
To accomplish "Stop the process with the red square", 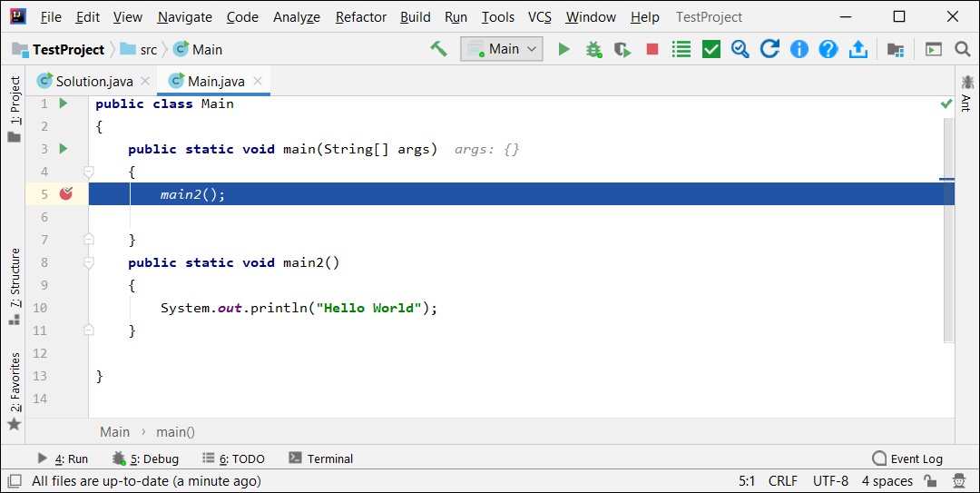I will (652, 49).
